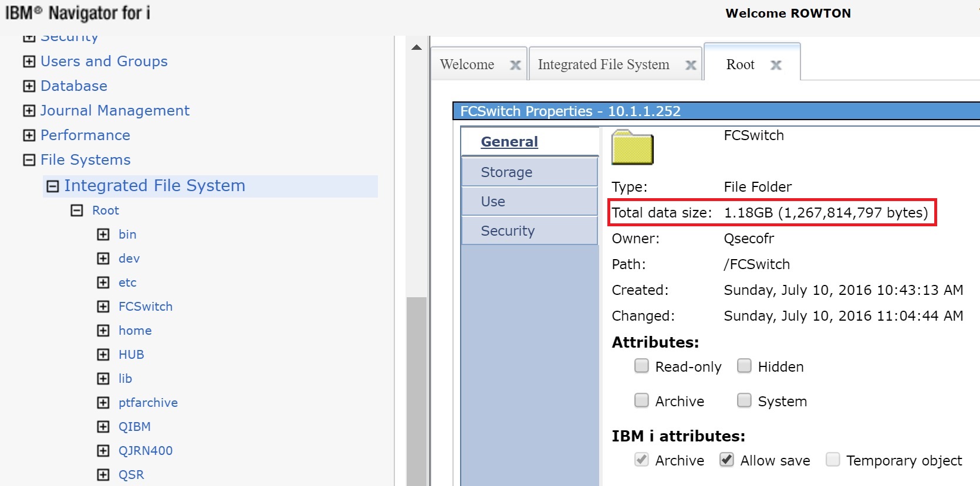Screen dimensions: 980x486
Task: Collapse the File Systems section
Action: point(29,160)
